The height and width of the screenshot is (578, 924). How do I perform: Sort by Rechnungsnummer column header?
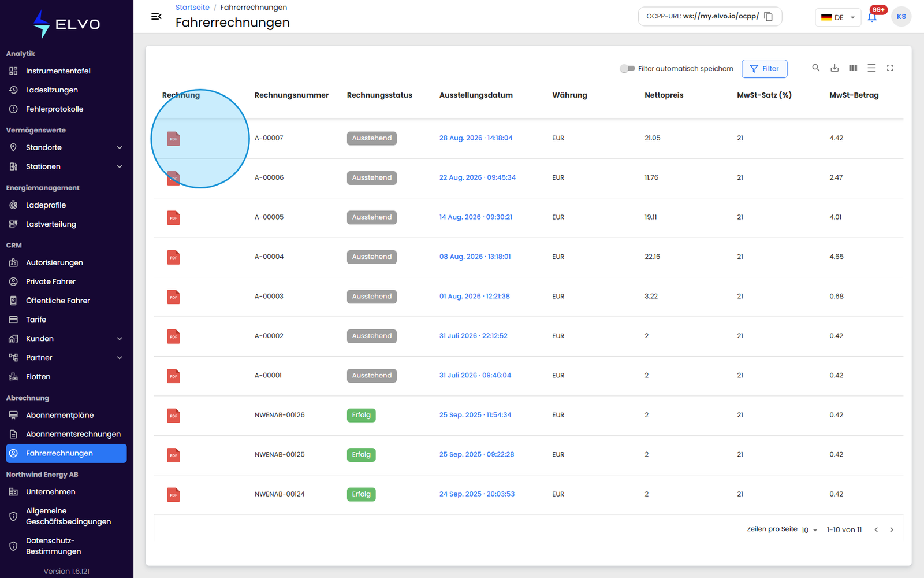pos(292,95)
